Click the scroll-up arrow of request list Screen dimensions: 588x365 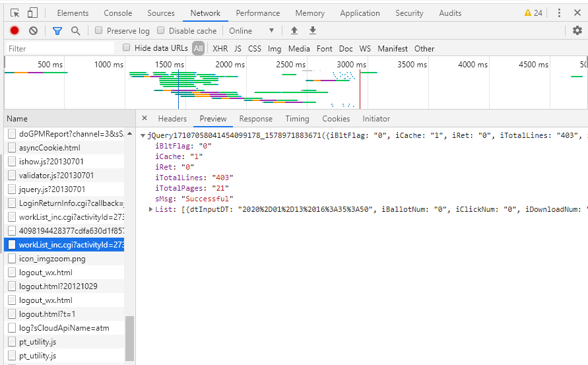129,133
